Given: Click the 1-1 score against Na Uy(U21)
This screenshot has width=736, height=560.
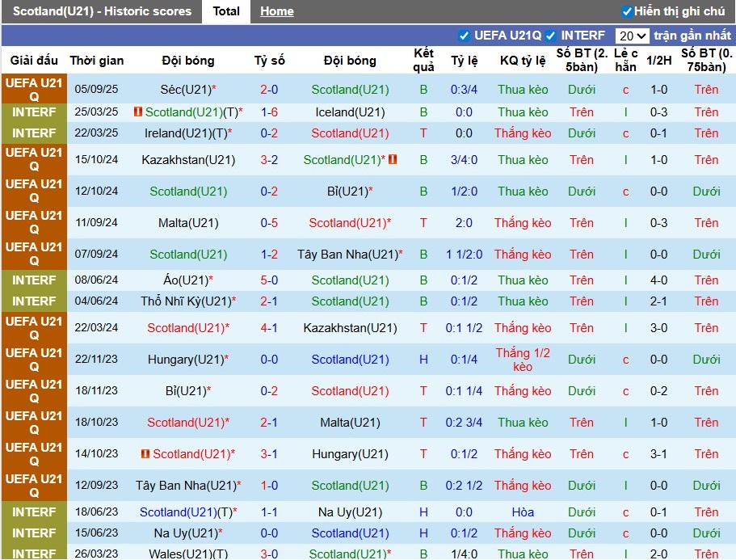Looking at the screenshot, I should [269, 512].
